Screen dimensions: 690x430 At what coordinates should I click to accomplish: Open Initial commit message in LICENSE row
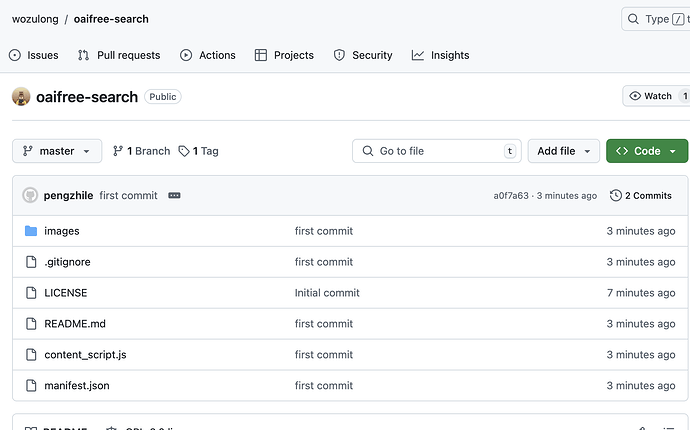tap(327, 293)
